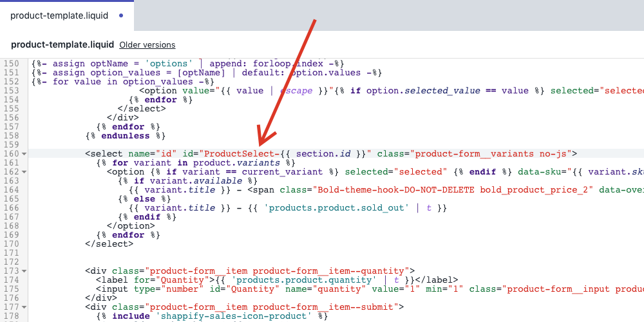Click line number 150 in the gutter
Viewport: 644px width, 322px height.
(11, 64)
